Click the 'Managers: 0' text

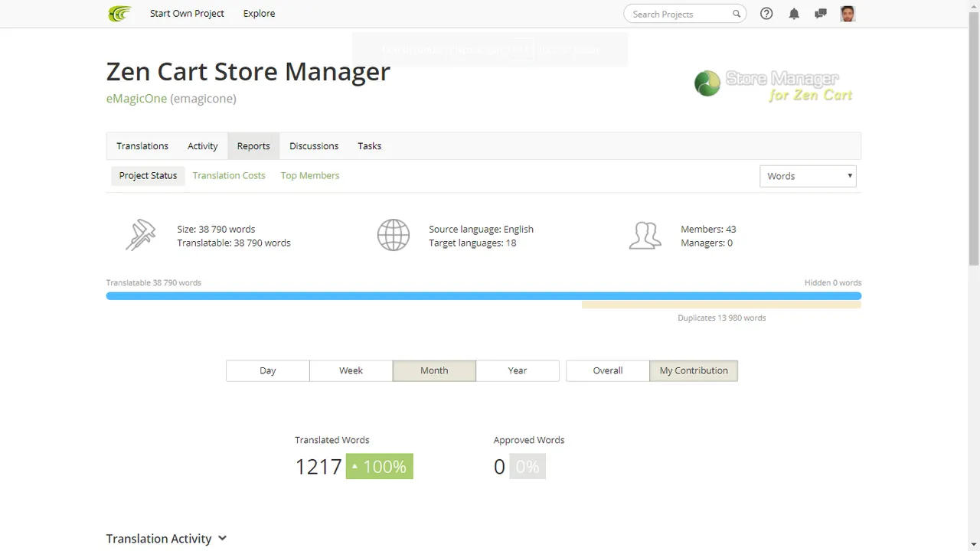point(707,243)
